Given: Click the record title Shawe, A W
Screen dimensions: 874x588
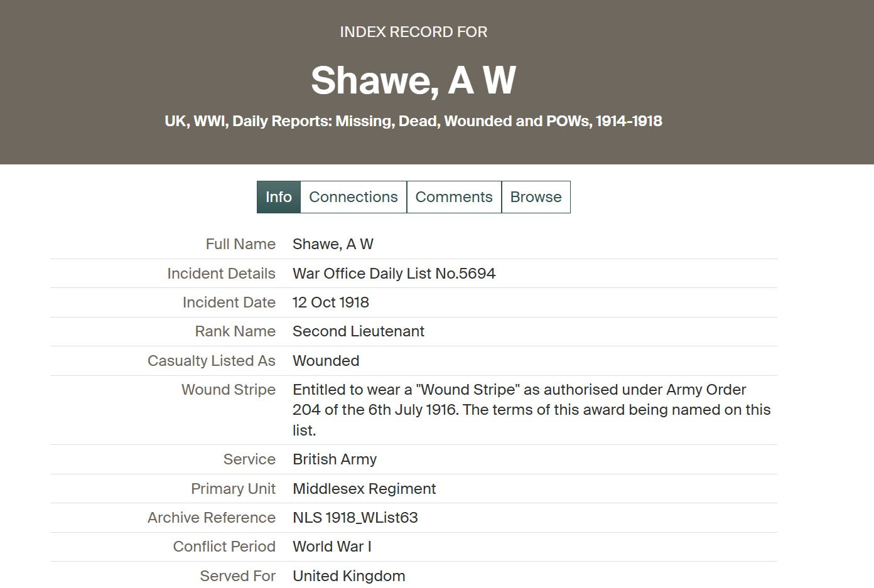Looking at the screenshot, I should [413, 79].
